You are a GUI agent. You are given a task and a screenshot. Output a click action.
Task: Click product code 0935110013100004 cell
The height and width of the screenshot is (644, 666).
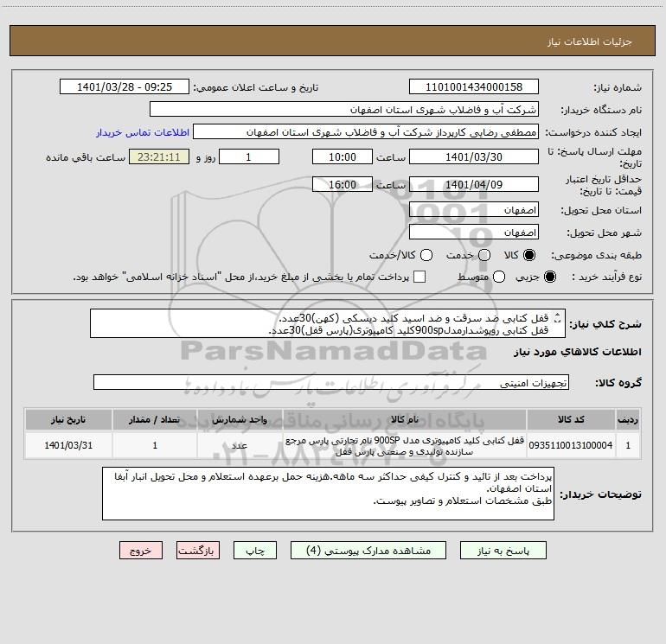tap(571, 445)
